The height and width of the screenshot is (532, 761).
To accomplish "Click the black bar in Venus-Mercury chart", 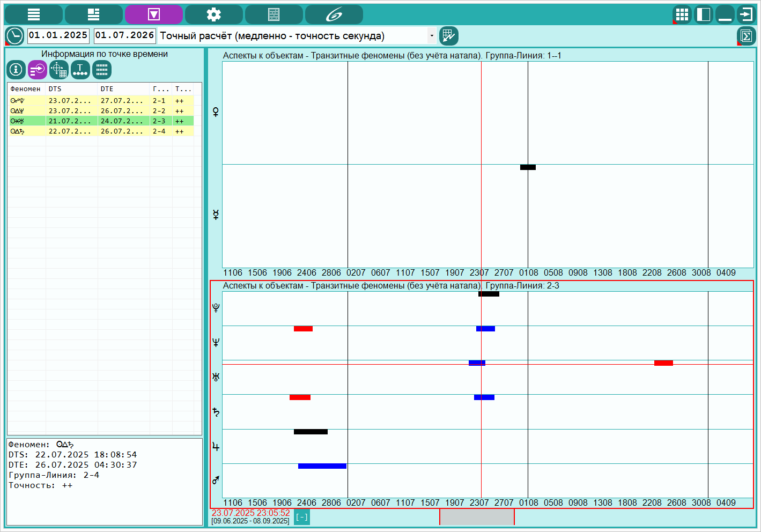I will (528, 167).
